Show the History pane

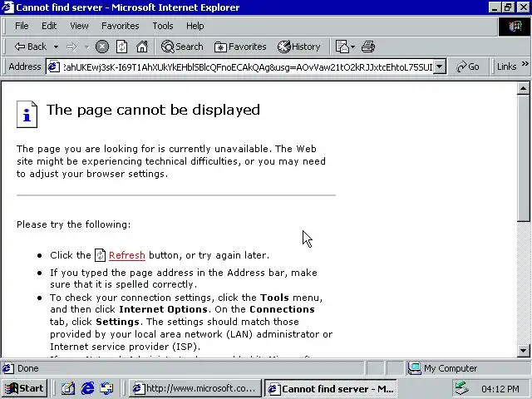tap(298, 47)
